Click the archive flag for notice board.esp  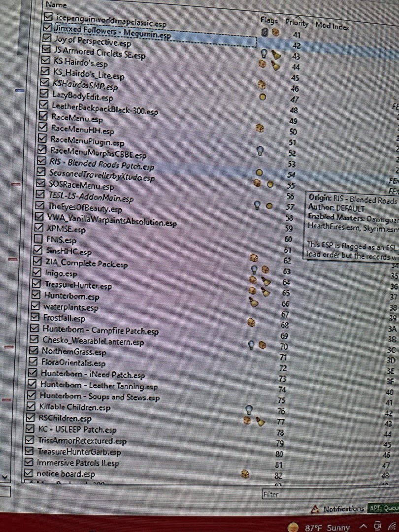point(246,474)
